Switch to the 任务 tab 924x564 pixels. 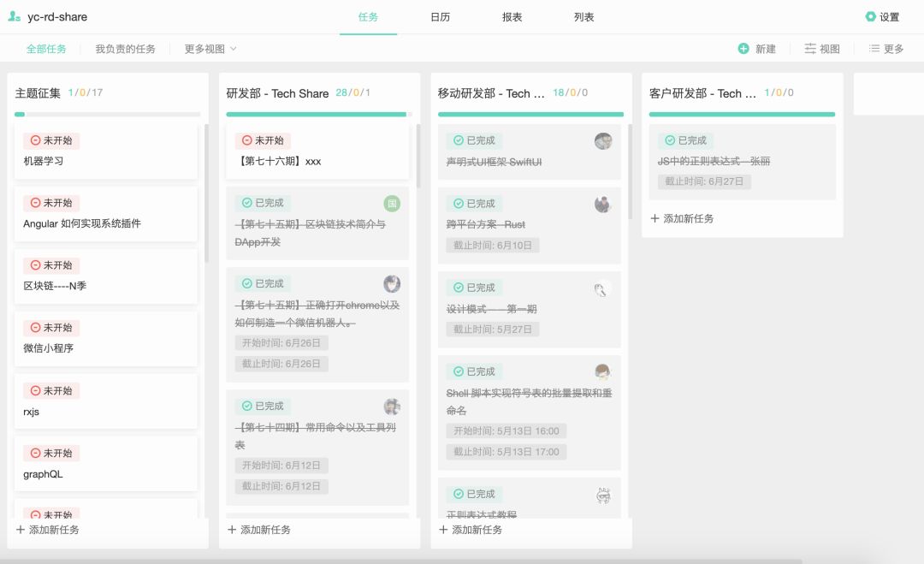click(x=368, y=17)
